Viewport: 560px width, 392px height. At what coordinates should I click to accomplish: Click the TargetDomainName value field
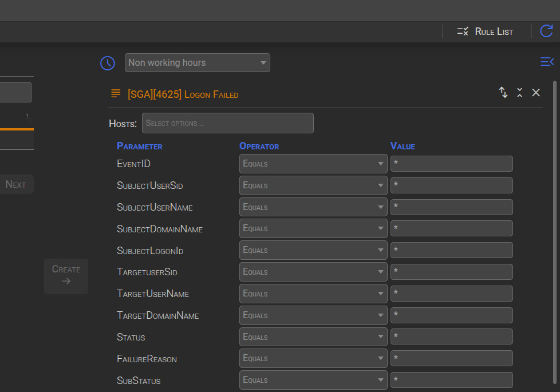click(451, 315)
